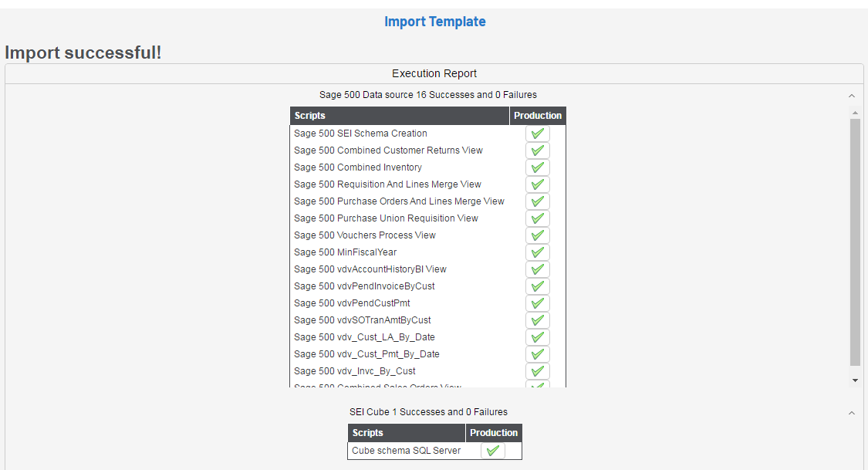Collapse the SEI Cube results section
Screen dimensions: 868x470
pyautogui.click(x=852, y=413)
